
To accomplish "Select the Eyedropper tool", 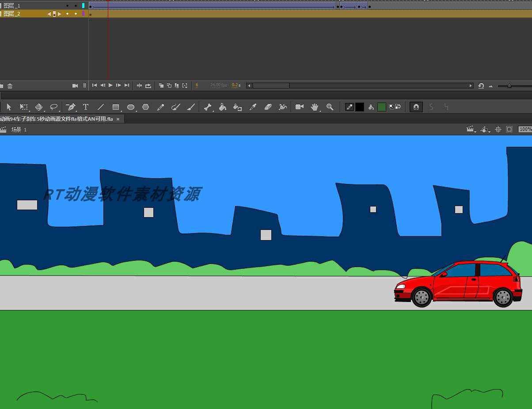I will pos(253,107).
